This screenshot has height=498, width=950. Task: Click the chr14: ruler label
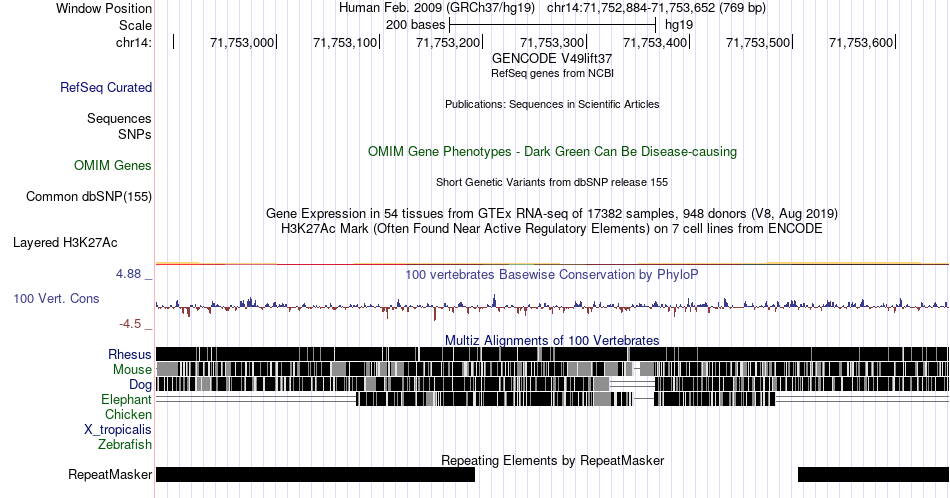(134, 42)
